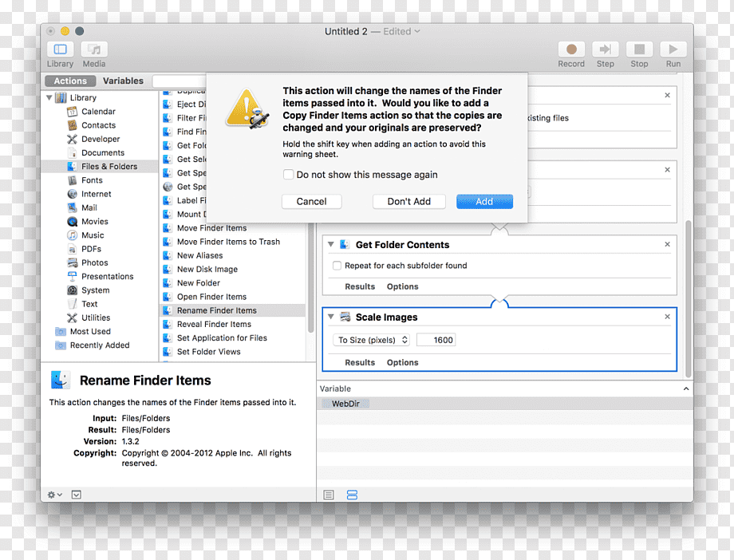Open Results of Get Folder Contents

click(x=360, y=286)
